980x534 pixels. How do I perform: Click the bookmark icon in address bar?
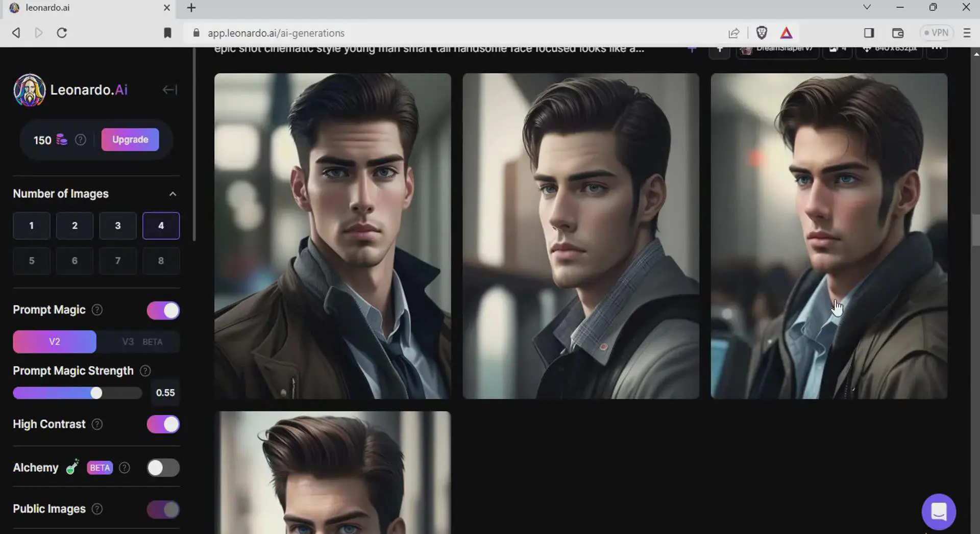point(167,33)
